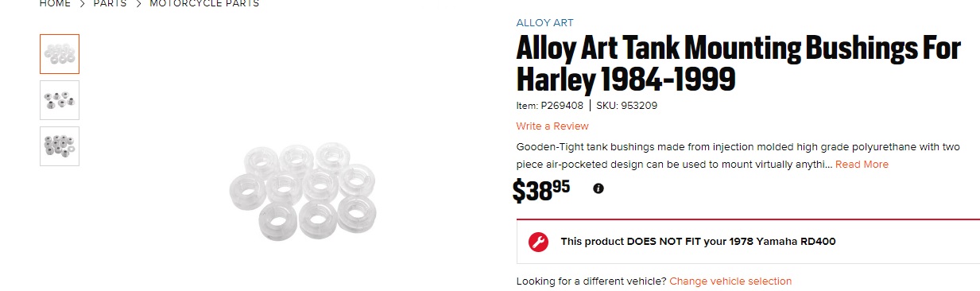Screen dimensions: 980x291
Task: Click the main bushings product image
Action: [301, 189]
